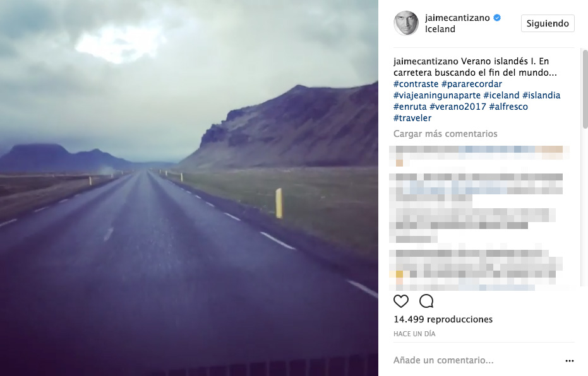Open the #islandia hashtag
The width and height of the screenshot is (588, 376).
pyautogui.click(x=541, y=95)
